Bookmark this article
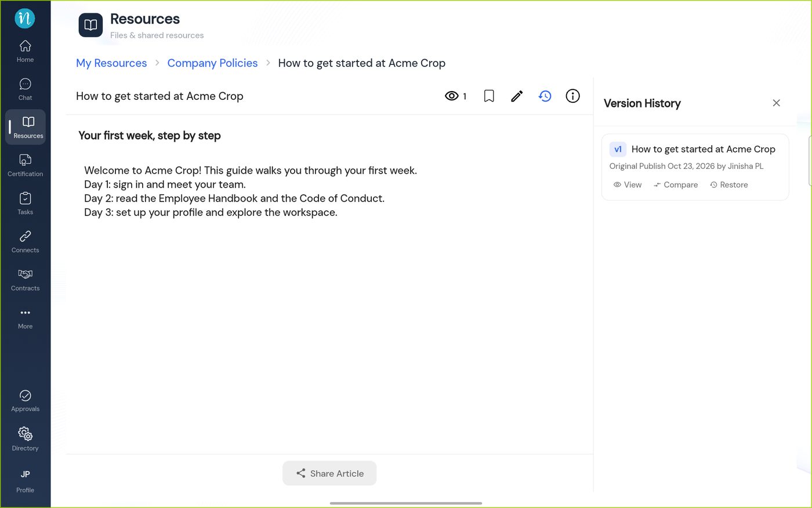 coord(489,96)
